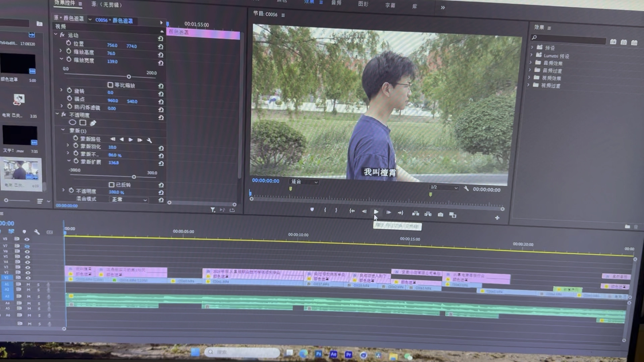
Task: Adjust the 缩放宽度 slider handle
Action: pyautogui.click(x=129, y=77)
